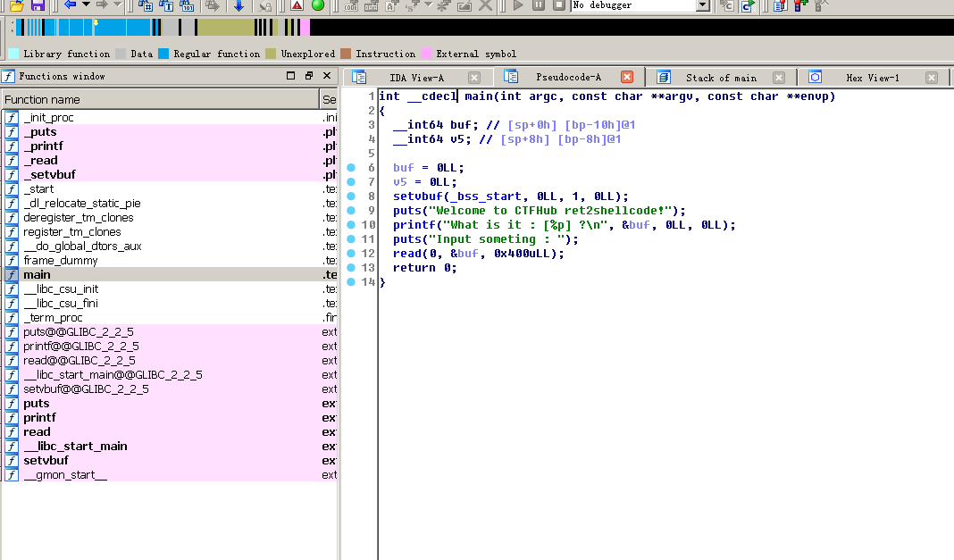954x560 pixels.
Task: Close the Pseudocode-A tab
Action: [627, 78]
